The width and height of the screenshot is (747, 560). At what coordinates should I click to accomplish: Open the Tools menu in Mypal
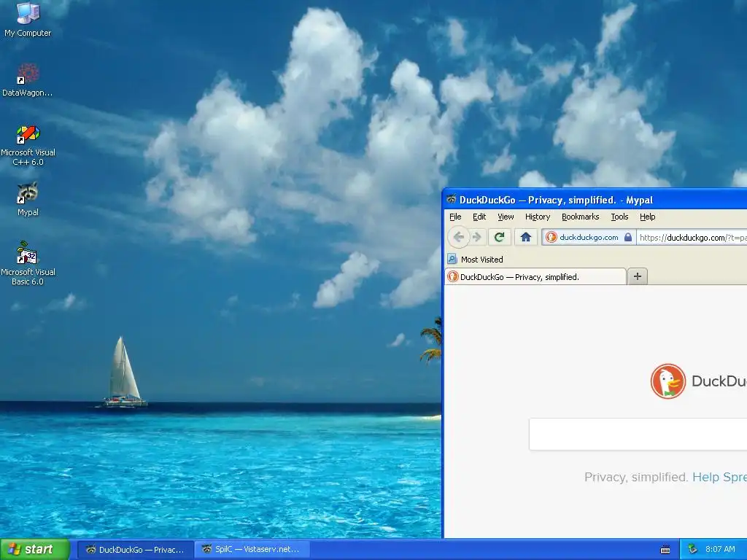pos(619,217)
